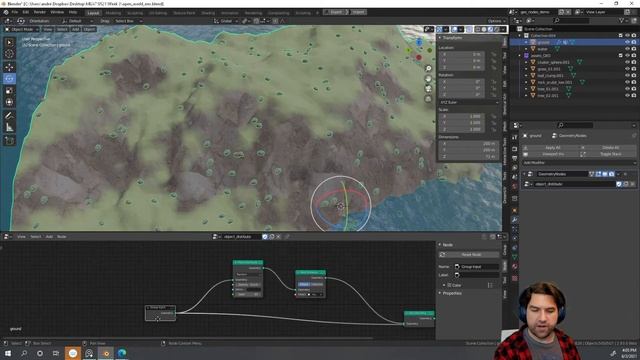640x360 pixels.
Task: Switch to solid viewport shading
Action: [x=484, y=29]
